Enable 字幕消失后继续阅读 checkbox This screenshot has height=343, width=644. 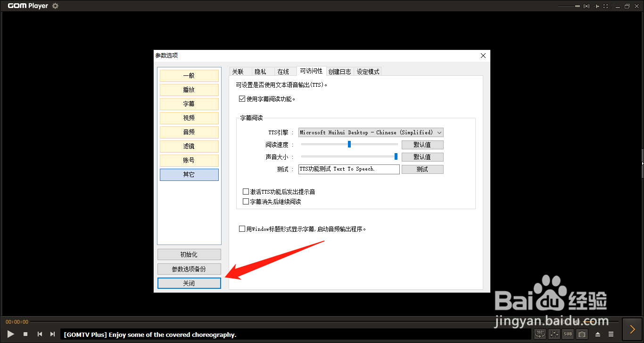click(246, 202)
